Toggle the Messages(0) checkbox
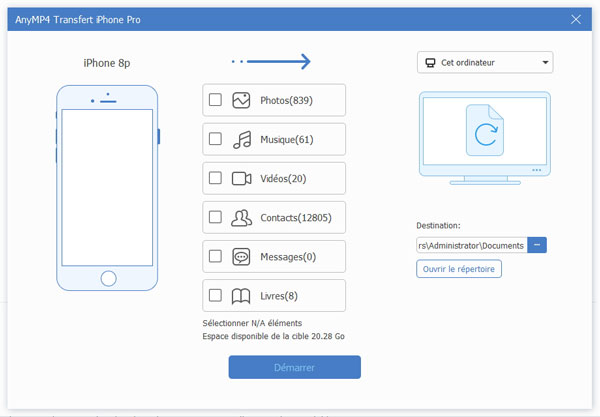Image resolution: width=600 pixels, height=417 pixels. pos(215,256)
